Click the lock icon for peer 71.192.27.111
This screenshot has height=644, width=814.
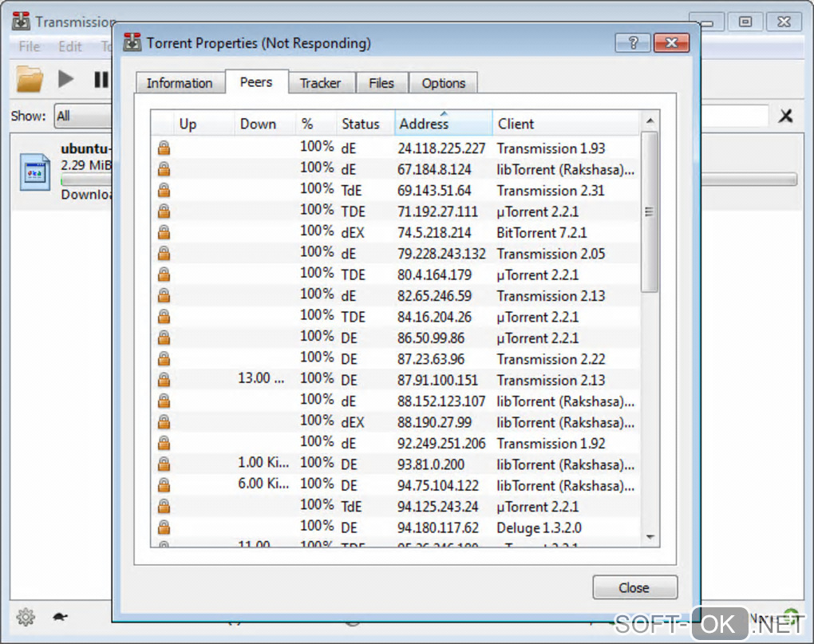(164, 211)
